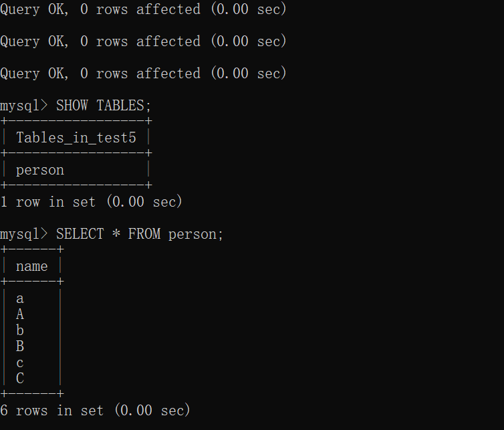This screenshot has width=504, height=430.
Task: Click the first Query OK line
Action: point(143,9)
